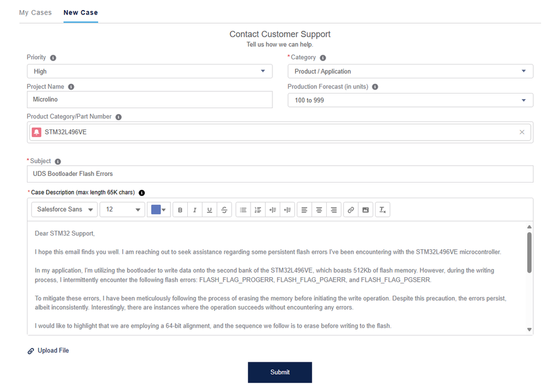Open Production Forecast units dropdown
This screenshot has width=560, height=392.
pyautogui.click(x=410, y=100)
